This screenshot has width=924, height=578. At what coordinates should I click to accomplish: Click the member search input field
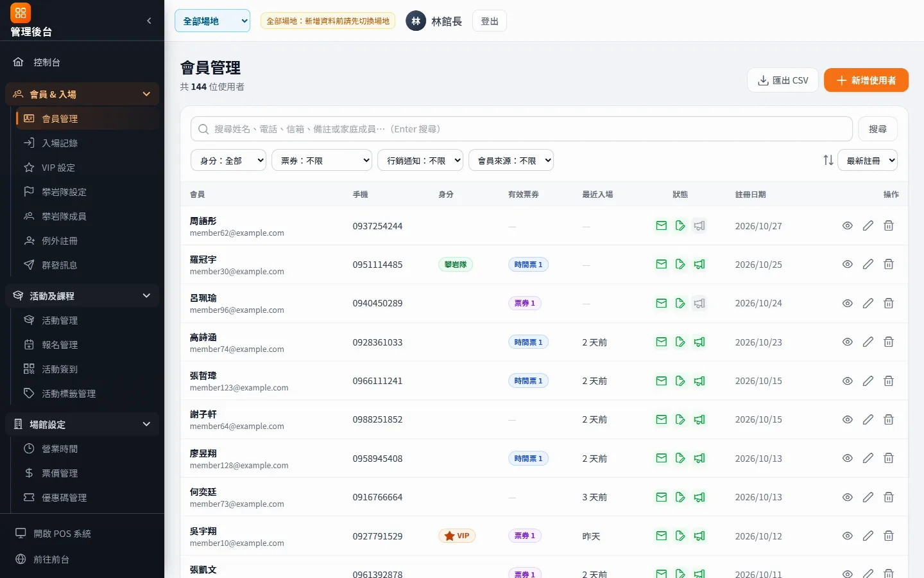click(522, 129)
